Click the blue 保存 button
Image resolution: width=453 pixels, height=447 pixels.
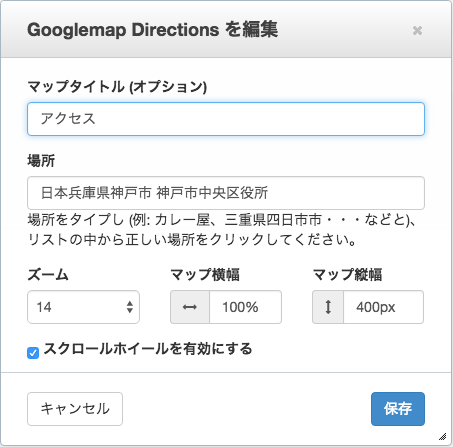click(x=398, y=409)
